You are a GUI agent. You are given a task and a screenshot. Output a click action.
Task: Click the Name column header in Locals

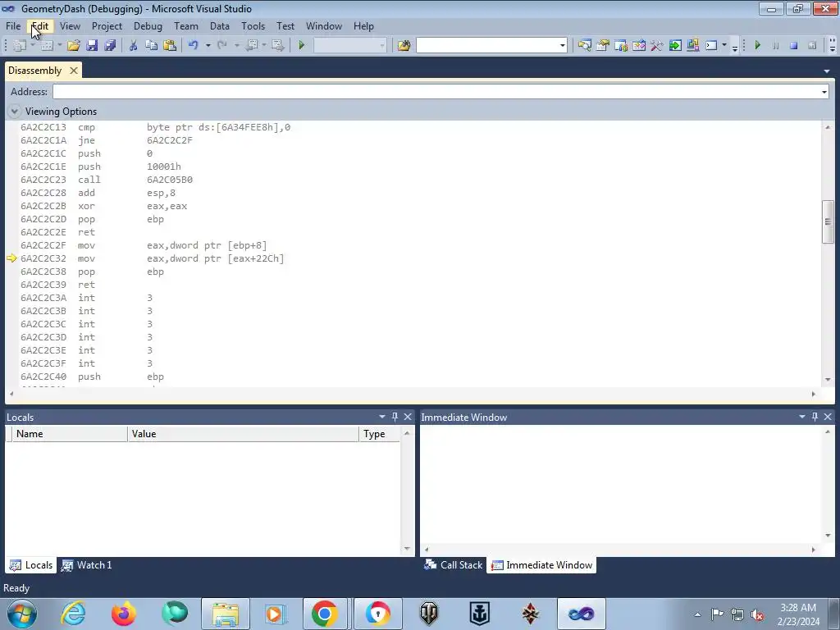(x=70, y=434)
